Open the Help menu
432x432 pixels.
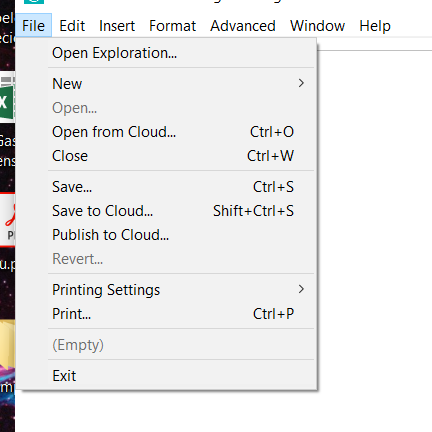click(x=375, y=26)
